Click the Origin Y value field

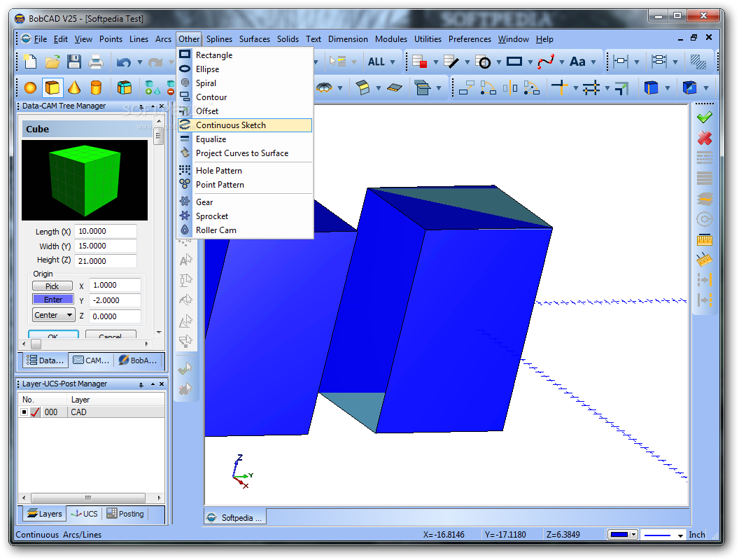coord(115,300)
